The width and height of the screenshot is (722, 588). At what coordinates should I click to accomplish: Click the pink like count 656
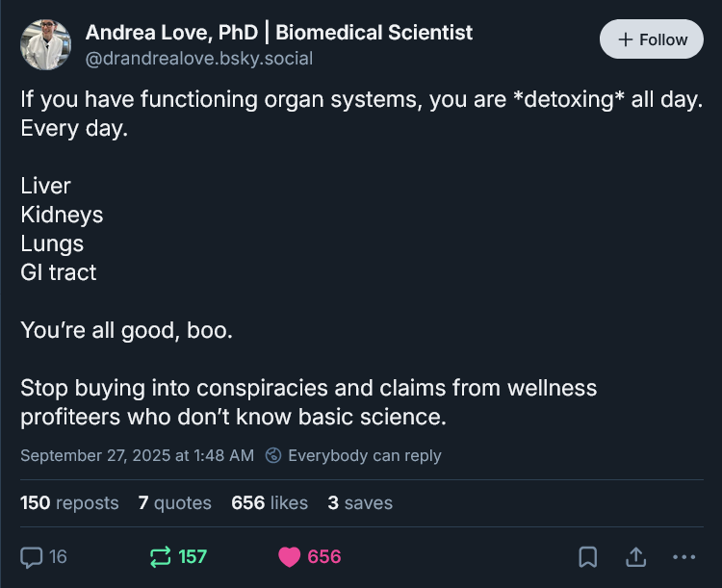point(324,556)
